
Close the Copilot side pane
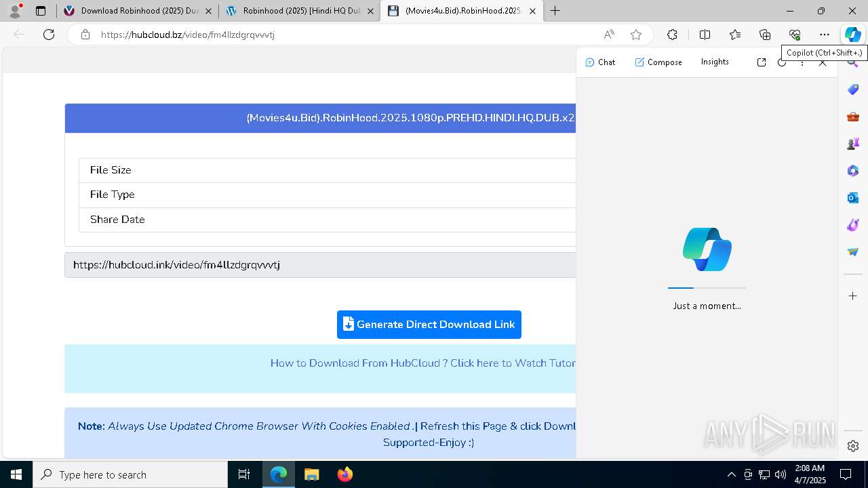coord(823,62)
